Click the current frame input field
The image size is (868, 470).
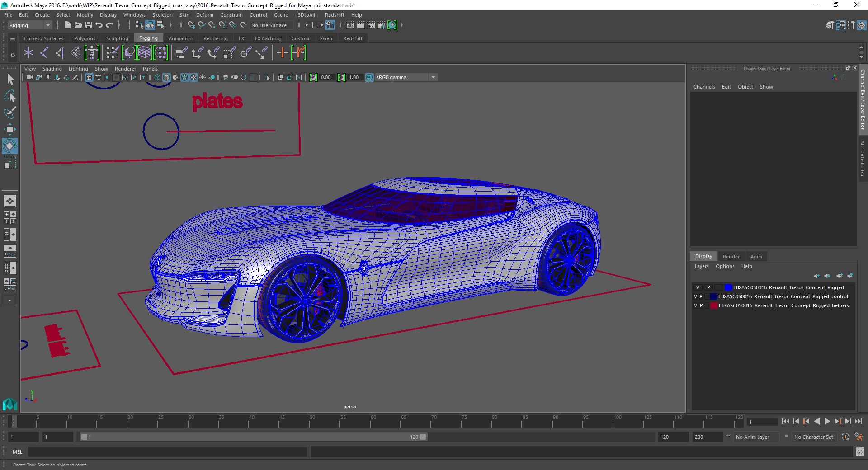(762, 422)
